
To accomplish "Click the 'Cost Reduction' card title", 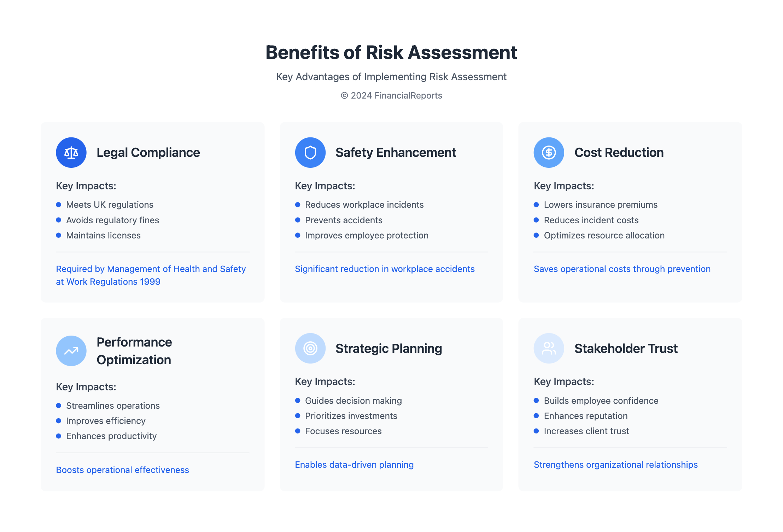I will (619, 153).
